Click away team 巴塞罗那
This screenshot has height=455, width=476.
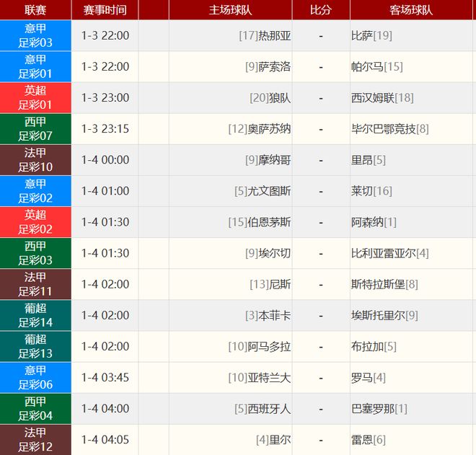(x=372, y=408)
